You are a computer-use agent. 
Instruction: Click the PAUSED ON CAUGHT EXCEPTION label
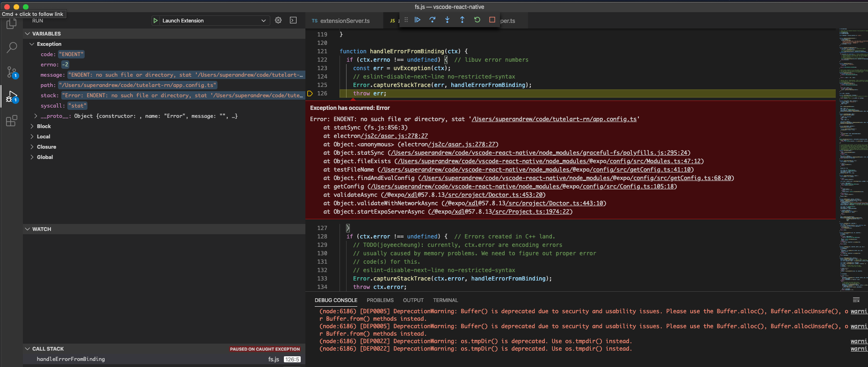(x=265, y=349)
